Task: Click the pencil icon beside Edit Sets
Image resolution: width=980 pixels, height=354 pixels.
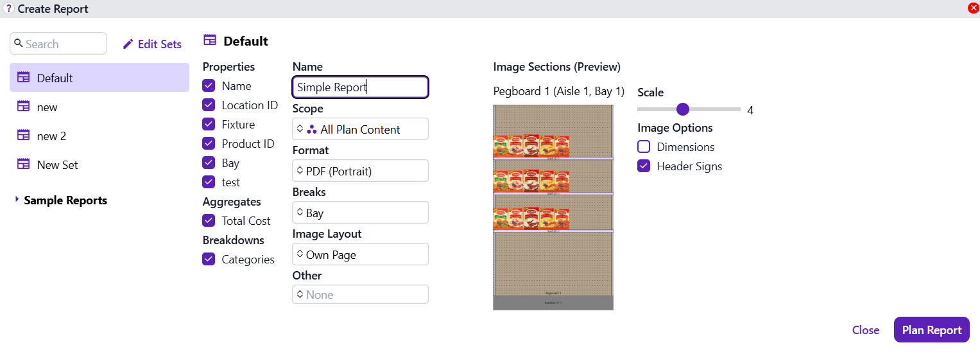Action: point(128,44)
